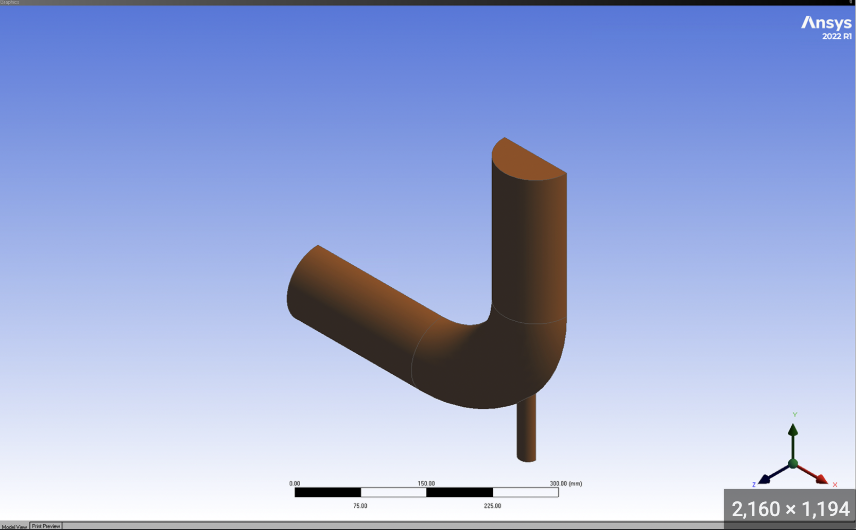Switch to the Print Preview tab

46,526
